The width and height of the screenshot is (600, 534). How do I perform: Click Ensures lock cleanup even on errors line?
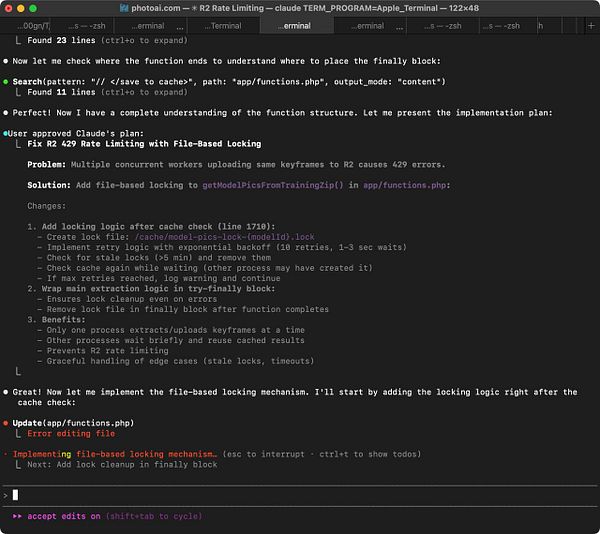(x=127, y=299)
